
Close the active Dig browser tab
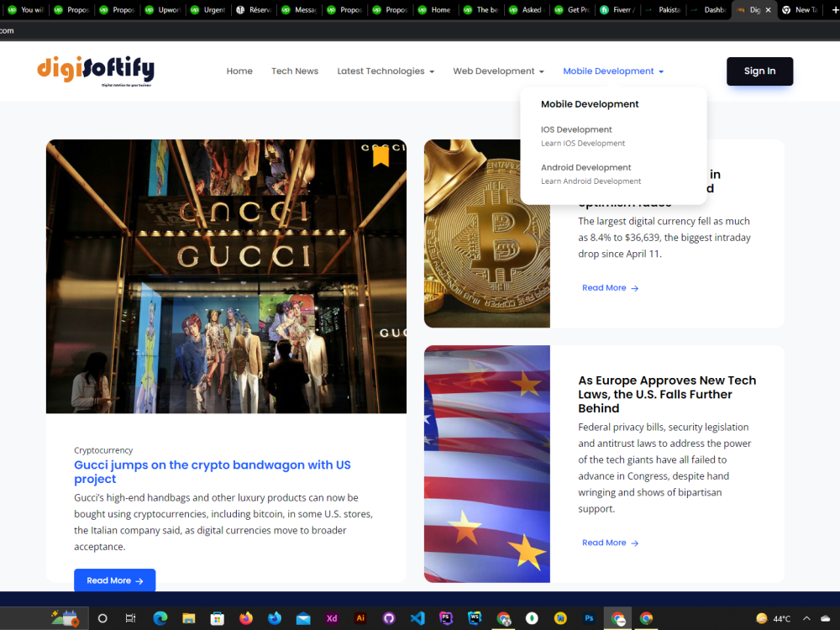pos(769,9)
